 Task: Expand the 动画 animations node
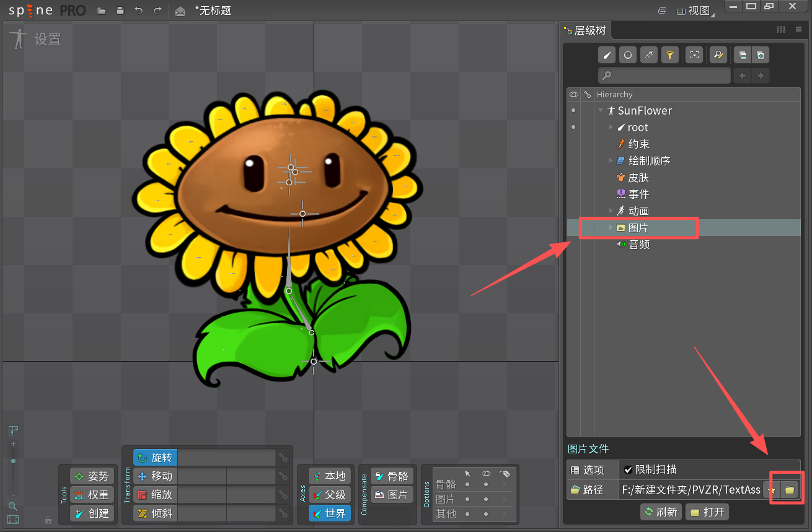click(611, 211)
